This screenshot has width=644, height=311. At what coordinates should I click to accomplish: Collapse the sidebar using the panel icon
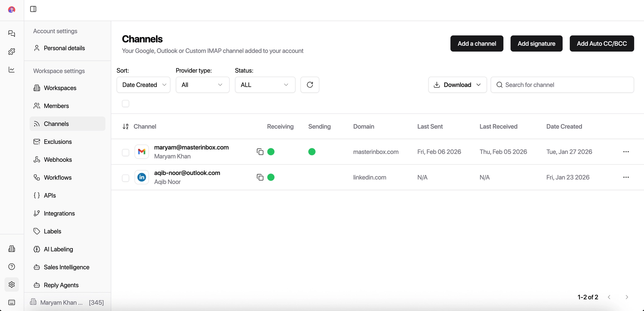pyautogui.click(x=33, y=9)
